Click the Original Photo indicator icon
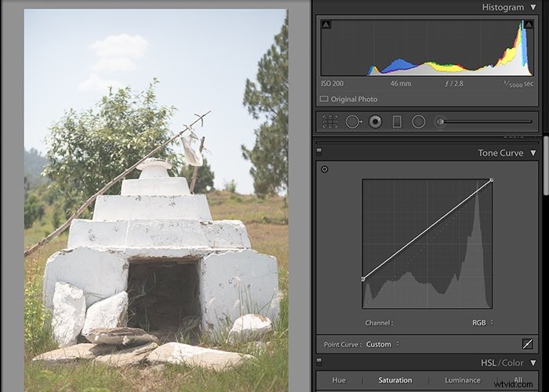Screen dimensions: 549x392 coord(324,99)
